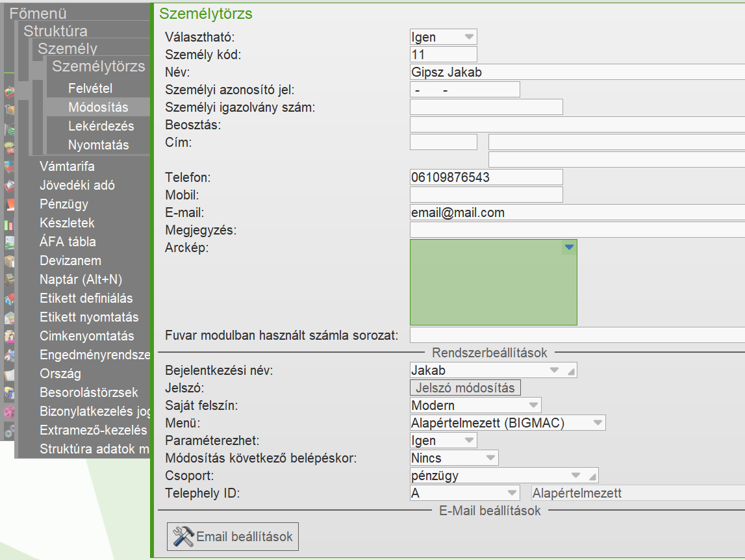The height and width of the screenshot is (560, 745).
Task: Expand the Bejelentkezési név combo box
Action: (554, 370)
